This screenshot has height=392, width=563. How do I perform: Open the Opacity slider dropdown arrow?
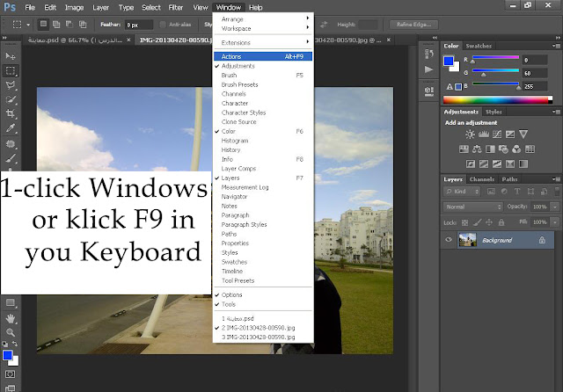(x=555, y=207)
